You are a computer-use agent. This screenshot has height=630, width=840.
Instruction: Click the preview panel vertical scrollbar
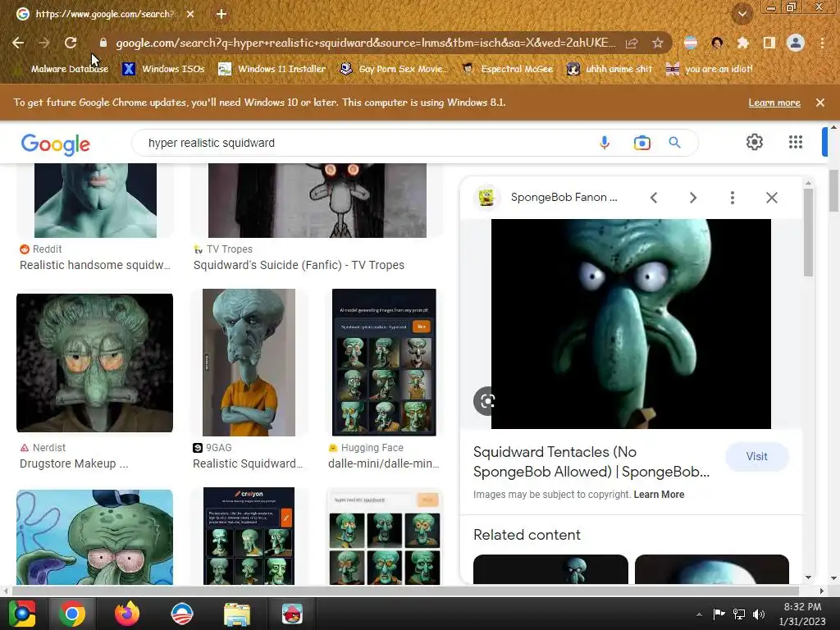pos(808,232)
